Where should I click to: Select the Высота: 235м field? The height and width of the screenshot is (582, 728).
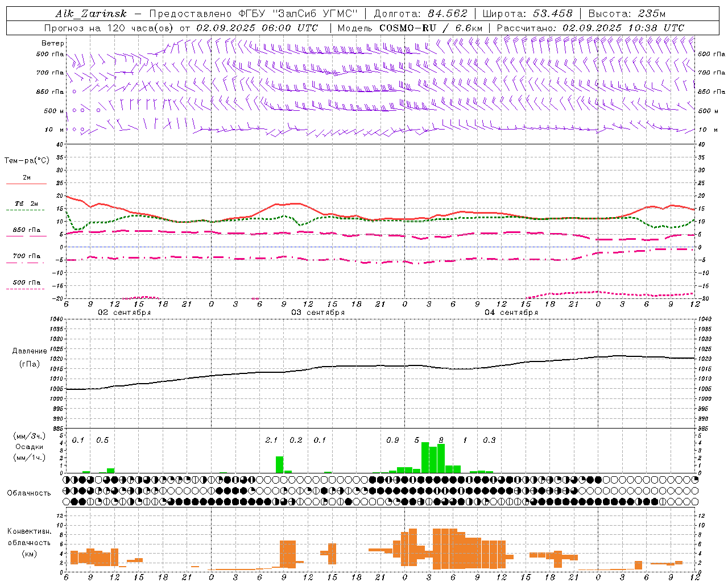(x=627, y=14)
